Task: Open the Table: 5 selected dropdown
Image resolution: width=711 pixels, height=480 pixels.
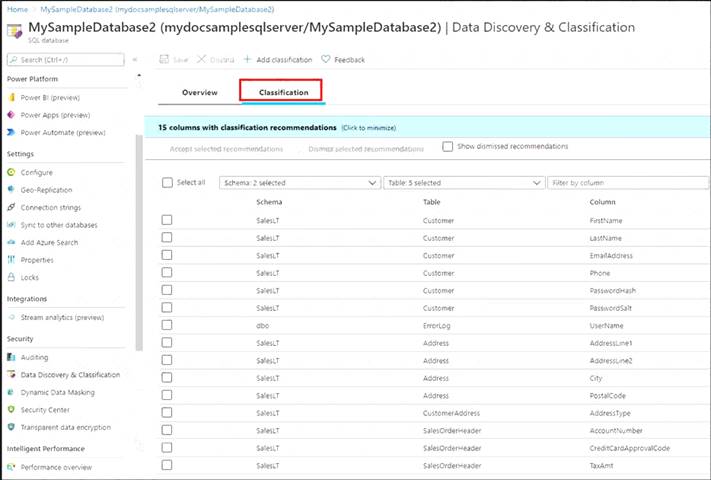Action: pos(464,183)
